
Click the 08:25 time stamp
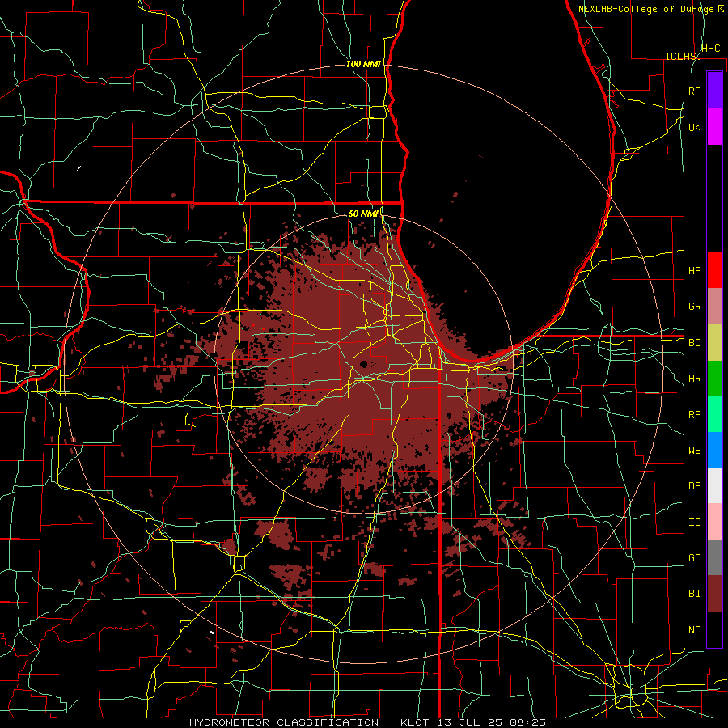(x=527, y=722)
